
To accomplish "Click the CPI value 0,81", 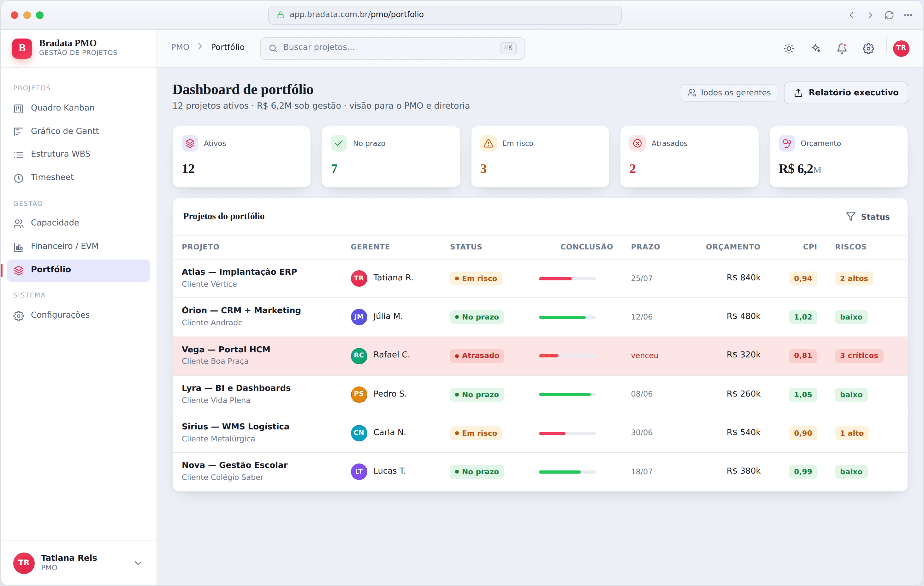I will pos(803,356).
